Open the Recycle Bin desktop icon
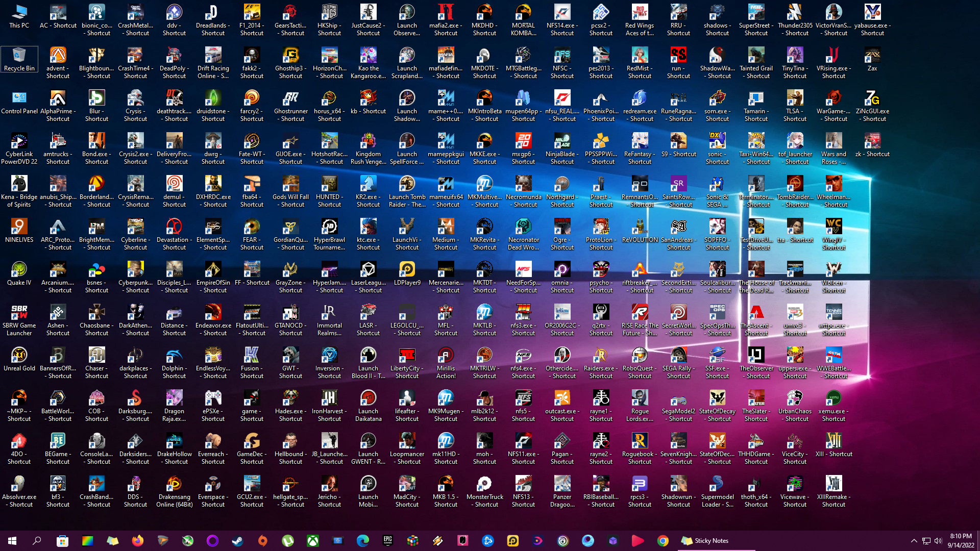 [x=19, y=59]
